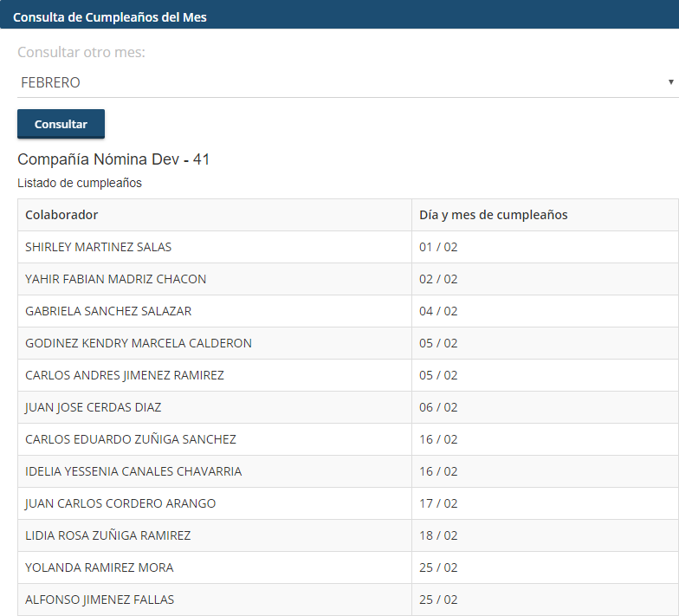Select IDELIA YESSENIA CANALES CHAVARRIA
This screenshot has height=616, width=679.
point(133,471)
